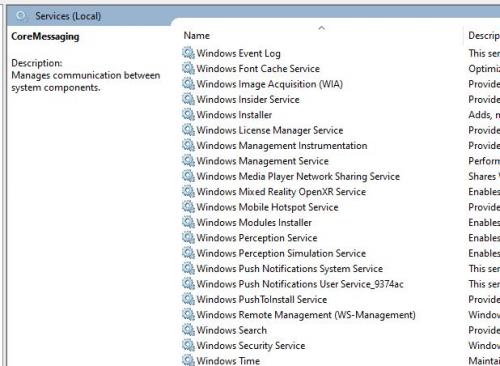Click the Services (Local) header icon

(x=21, y=16)
